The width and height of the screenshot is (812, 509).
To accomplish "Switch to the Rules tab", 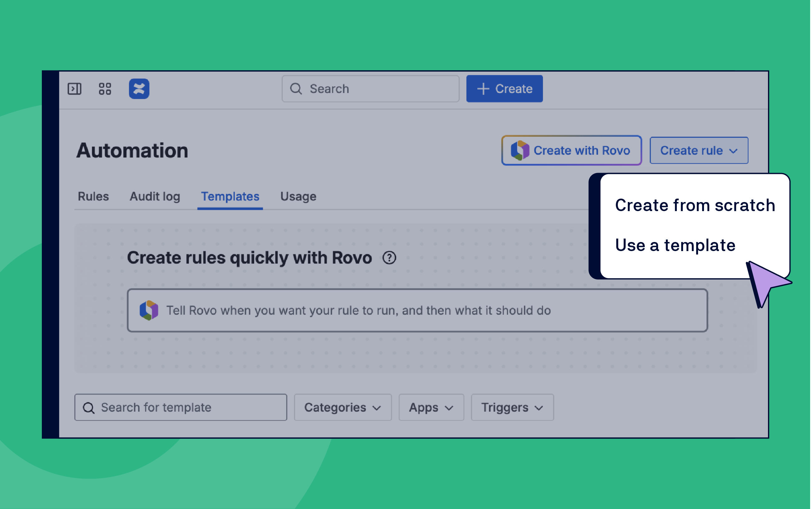I will [x=93, y=197].
